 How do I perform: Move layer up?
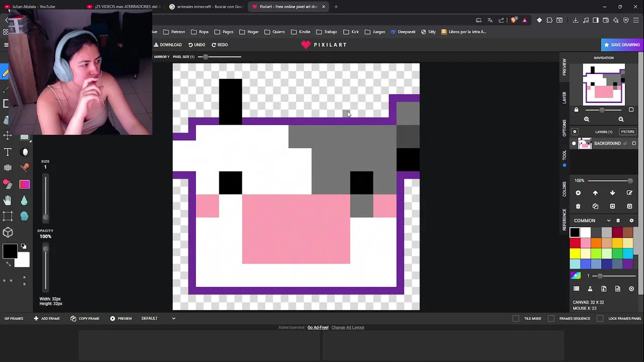pyautogui.click(x=595, y=193)
